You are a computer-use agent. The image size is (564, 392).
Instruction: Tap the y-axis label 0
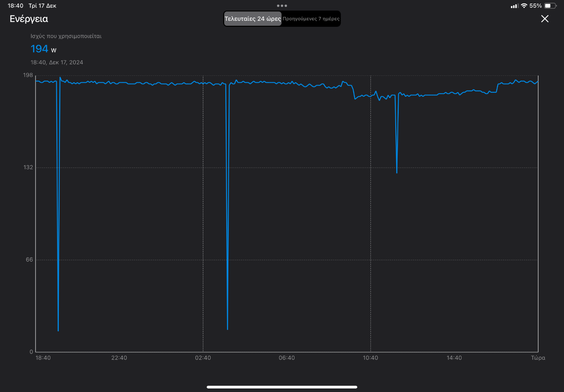[x=31, y=352]
